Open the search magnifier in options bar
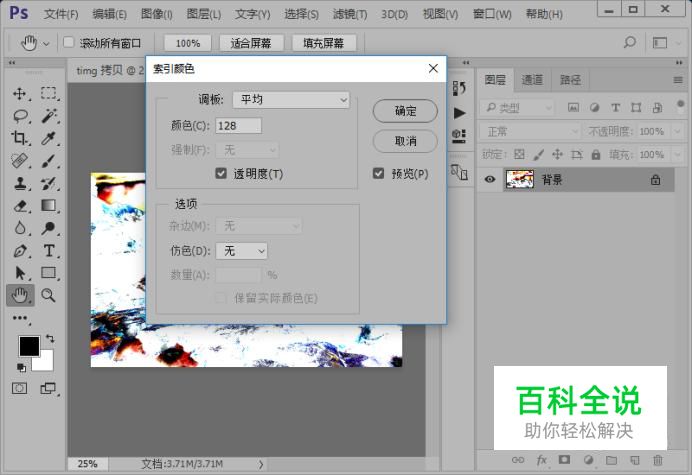Screen dimensions: 692x475 630,42
